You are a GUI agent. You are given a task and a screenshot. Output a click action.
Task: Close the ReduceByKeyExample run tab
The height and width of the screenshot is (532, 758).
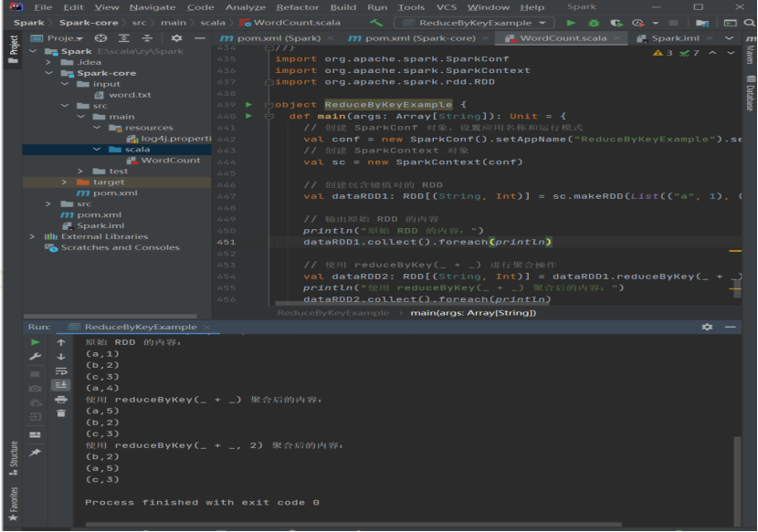point(207,327)
